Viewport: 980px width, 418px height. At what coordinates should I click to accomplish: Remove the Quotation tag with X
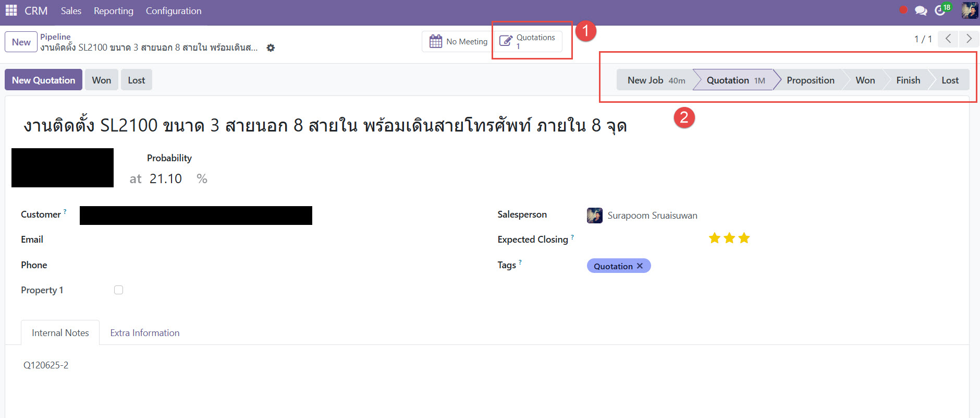tap(640, 266)
